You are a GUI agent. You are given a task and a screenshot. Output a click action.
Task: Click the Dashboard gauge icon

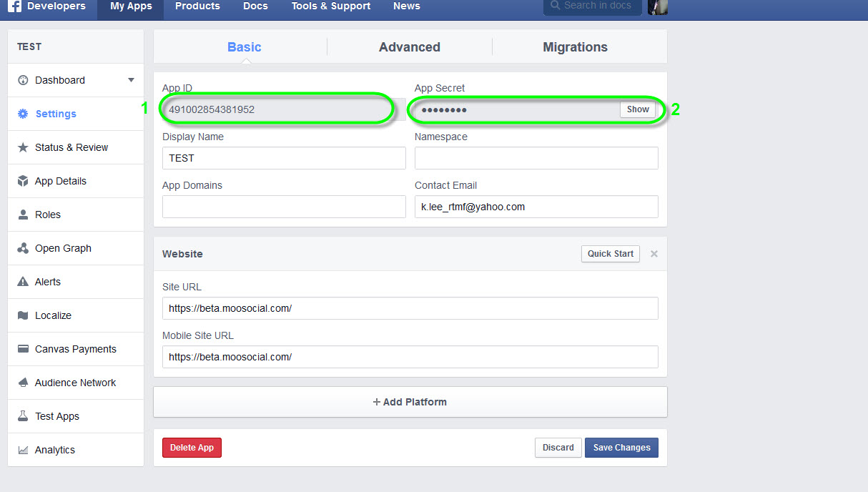point(23,80)
